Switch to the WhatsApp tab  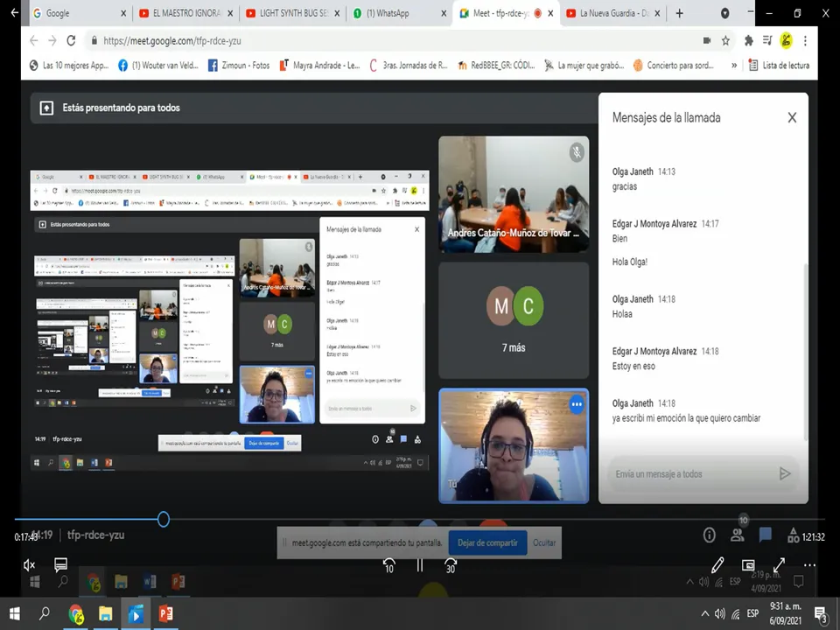point(395,13)
